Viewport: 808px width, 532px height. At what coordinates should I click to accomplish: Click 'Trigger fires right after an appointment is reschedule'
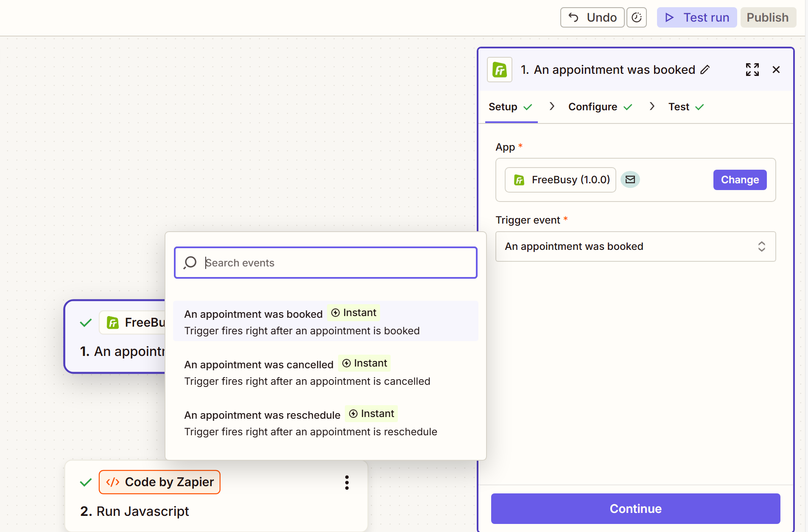click(x=310, y=432)
